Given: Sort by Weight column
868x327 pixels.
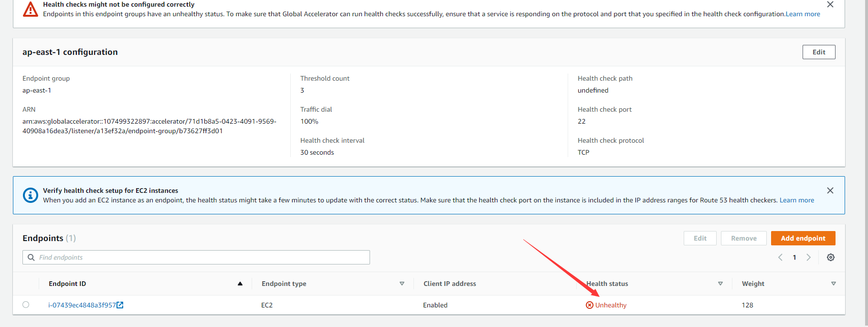Looking at the screenshot, I should [x=834, y=284].
